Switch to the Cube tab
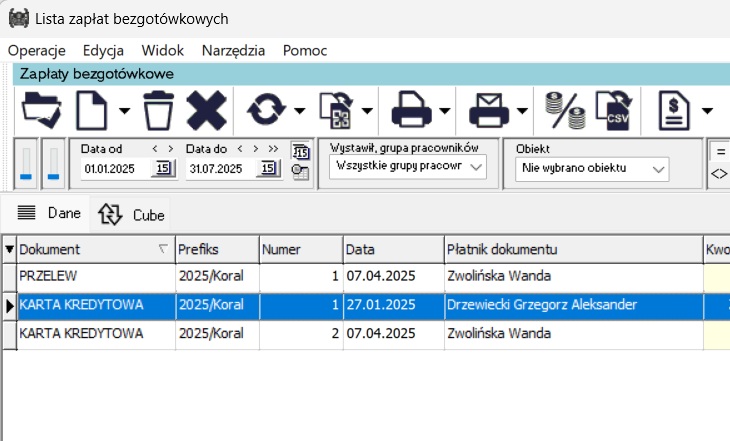730x441 pixels. click(132, 214)
